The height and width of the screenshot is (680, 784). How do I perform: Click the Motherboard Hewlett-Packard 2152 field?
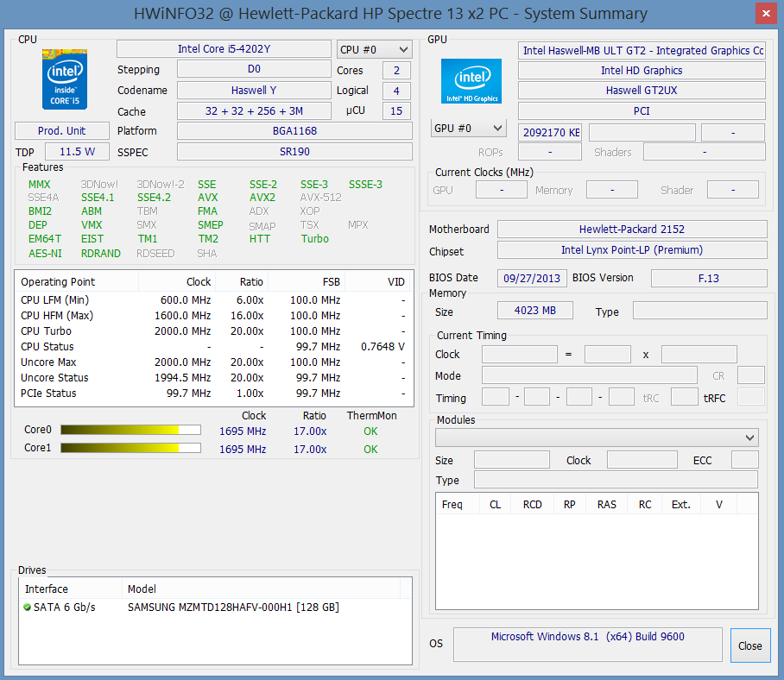[x=632, y=230]
